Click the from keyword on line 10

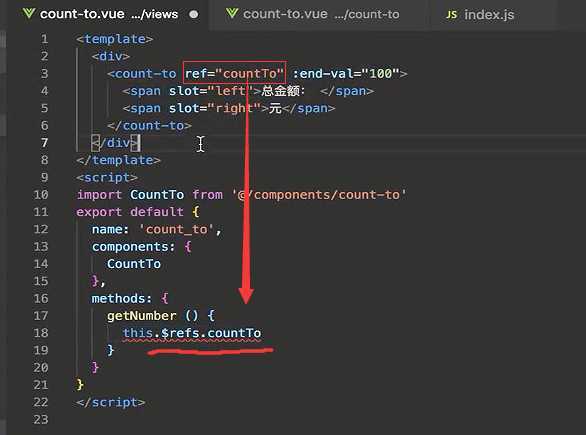pyautogui.click(x=207, y=195)
